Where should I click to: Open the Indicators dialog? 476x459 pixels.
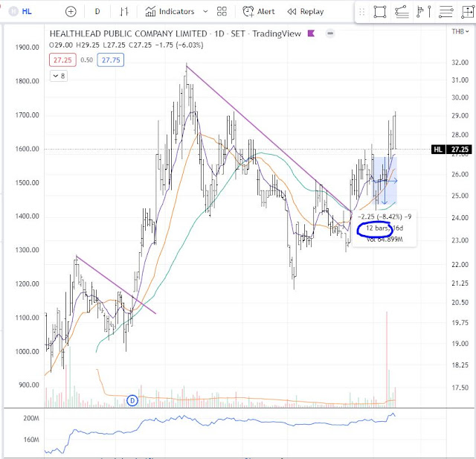(170, 12)
